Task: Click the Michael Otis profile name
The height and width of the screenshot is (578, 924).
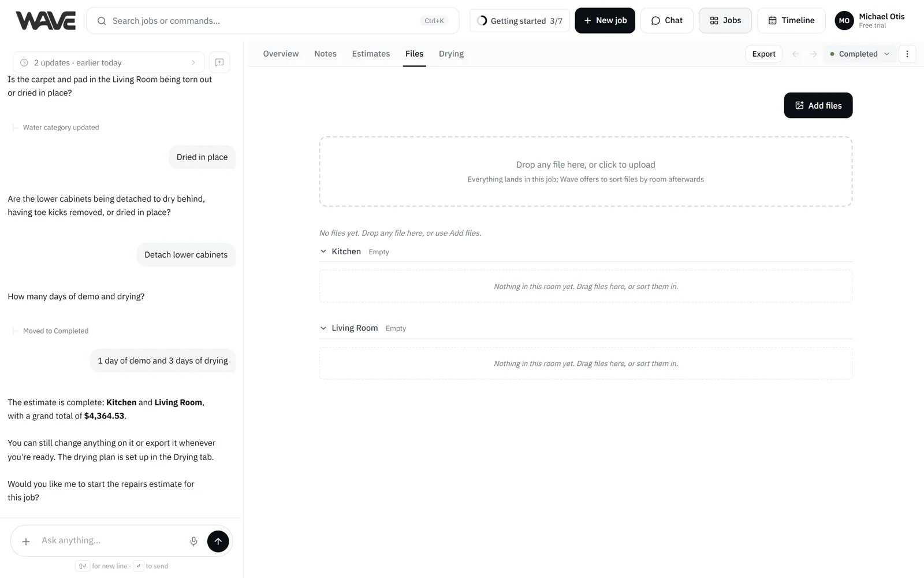Action: (881, 16)
